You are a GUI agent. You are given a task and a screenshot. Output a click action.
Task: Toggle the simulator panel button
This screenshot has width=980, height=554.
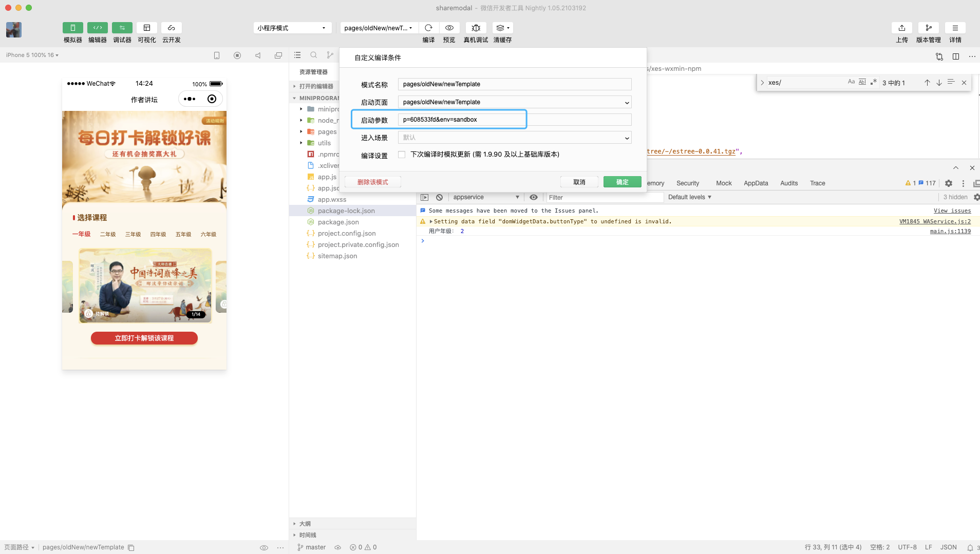(x=72, y=28)
